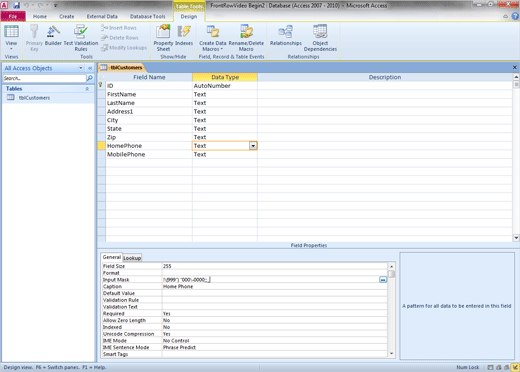Open the View button in Views group
This screenshot has width=520, height=372.
pyautogui.click(x=11, y=37)
